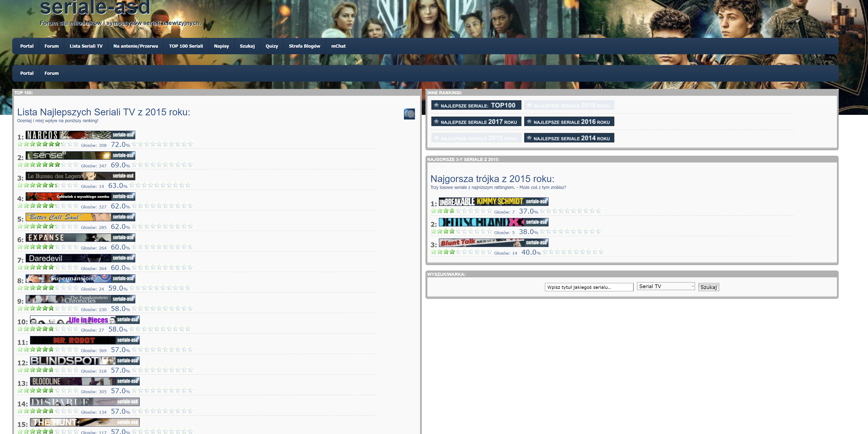Open Szukaj in the navigation bar
This screenshot has width=868, height=434.
247,46
